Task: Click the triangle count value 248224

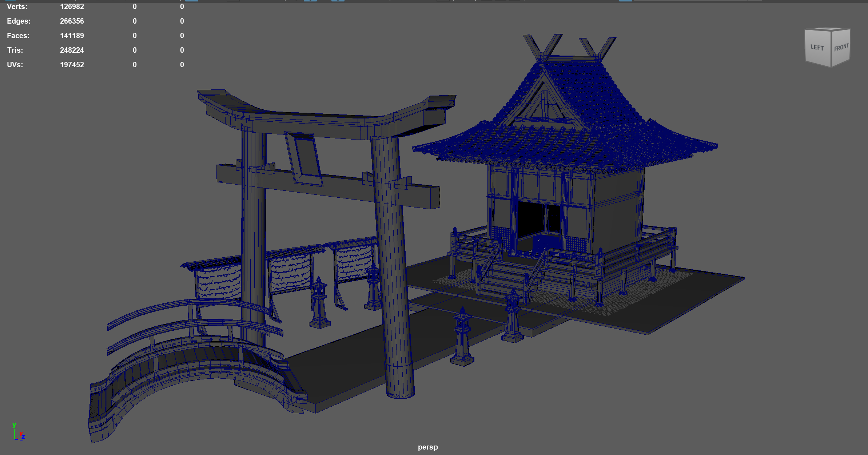Action: tap(72, 50)
